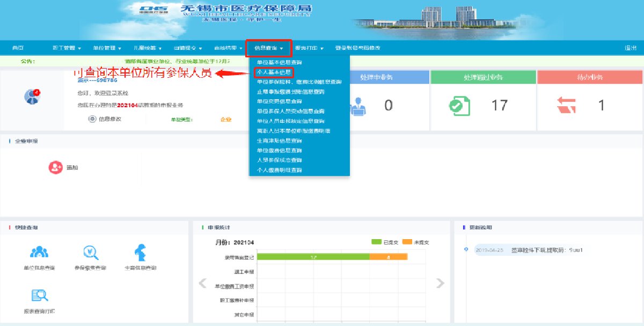This screenshot has width=644, height=326.
Task: Open 单位信息查询 quick query icon
Action: point(39,252)
